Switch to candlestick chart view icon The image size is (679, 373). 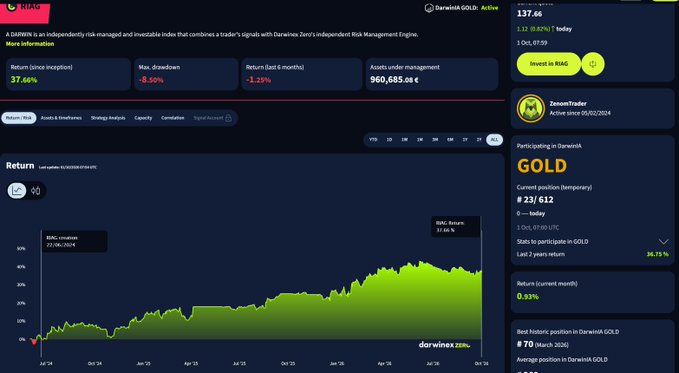click(x=36, y=190)
